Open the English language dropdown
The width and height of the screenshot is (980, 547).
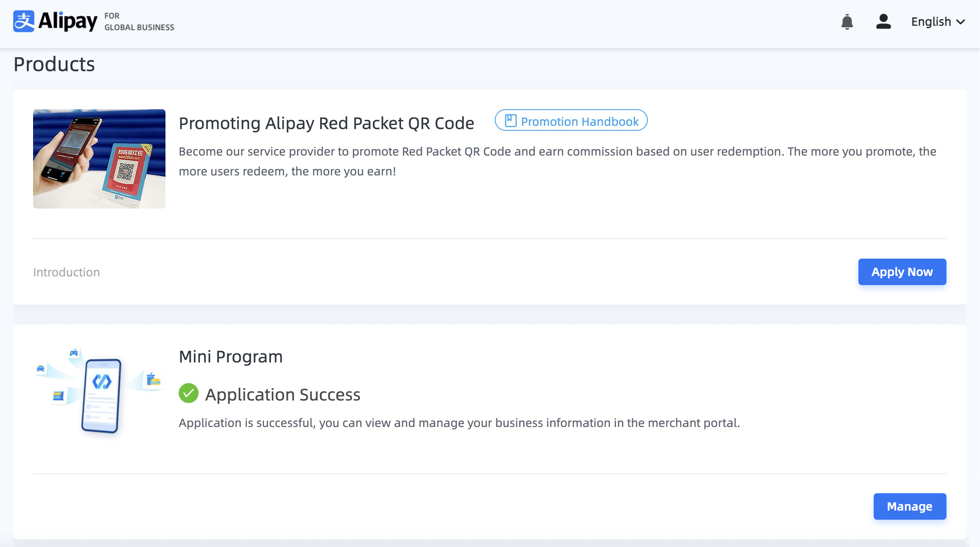tap(932, 22)
